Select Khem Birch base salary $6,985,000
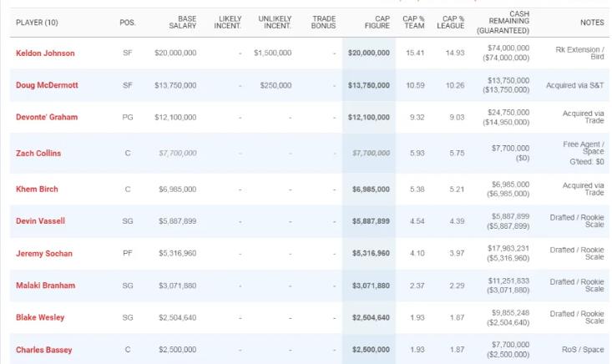This screenshot has height=364, width=612. pos(178,190)
